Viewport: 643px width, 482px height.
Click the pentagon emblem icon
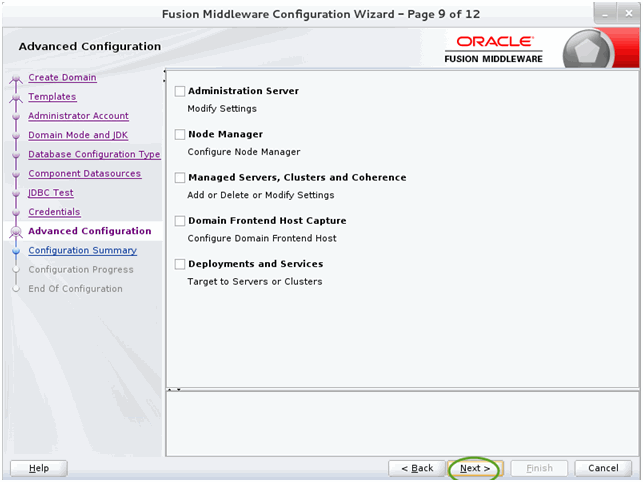tap(587, 51)
